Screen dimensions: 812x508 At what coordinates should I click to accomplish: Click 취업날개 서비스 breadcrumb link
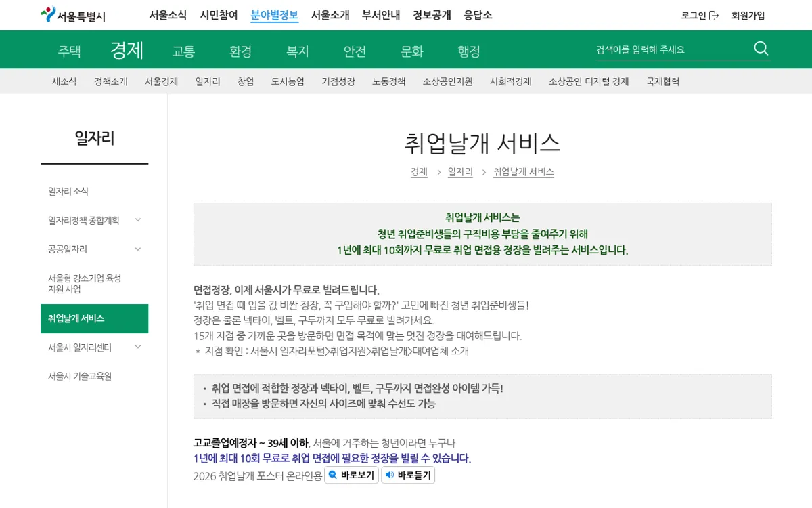tap(524, 172)
